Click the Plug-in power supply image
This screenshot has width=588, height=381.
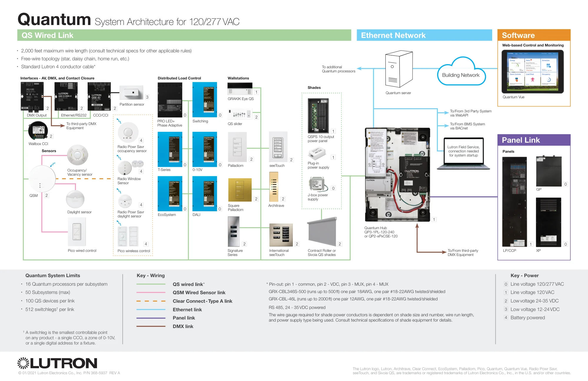317,153
